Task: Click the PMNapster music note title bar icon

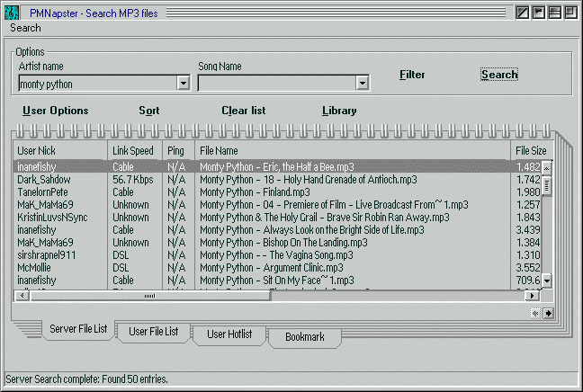Action: coord(12,13)
